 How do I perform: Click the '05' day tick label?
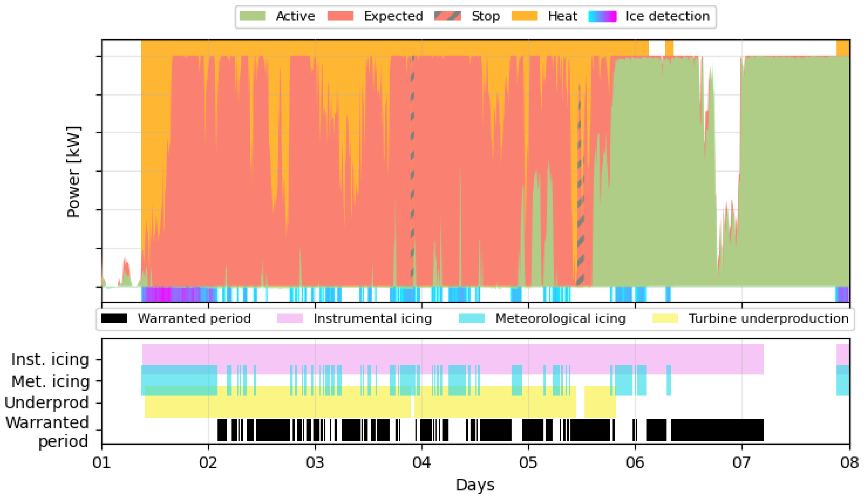(x=528, y=463)
